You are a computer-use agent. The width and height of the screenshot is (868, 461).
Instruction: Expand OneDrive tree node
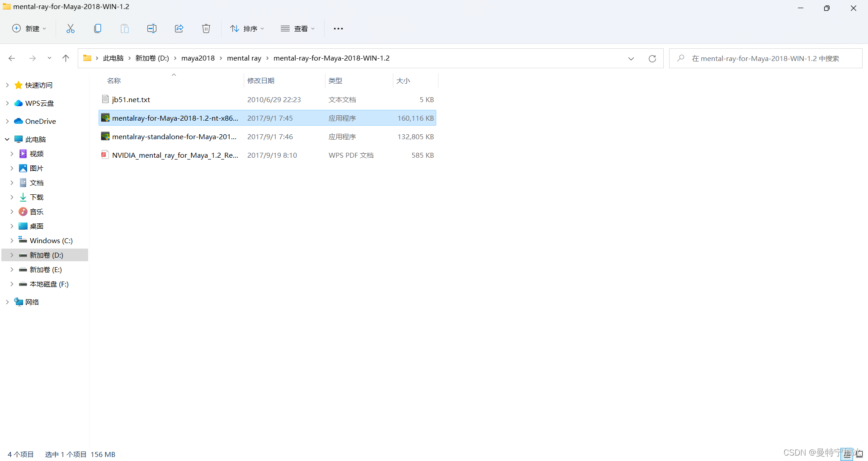7,121
